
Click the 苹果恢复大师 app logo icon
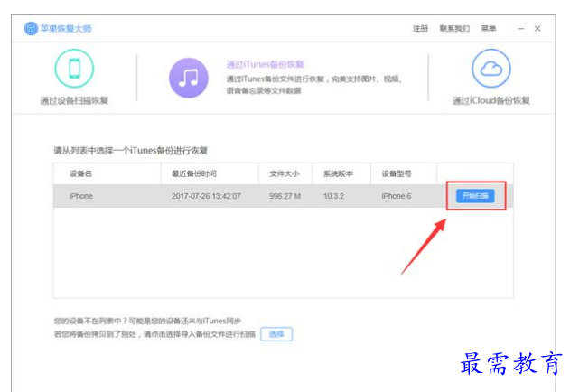[x=31, y=28]
